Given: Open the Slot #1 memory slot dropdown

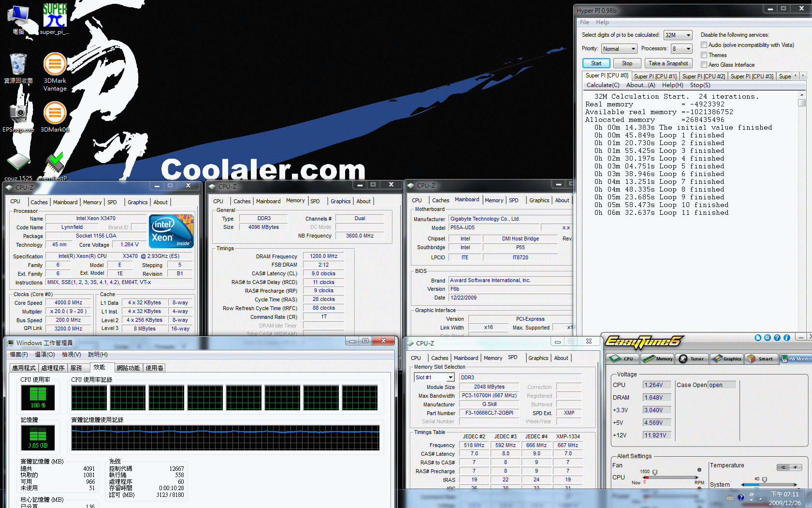Looking at the screenshot, I should (x=434, y=377).
